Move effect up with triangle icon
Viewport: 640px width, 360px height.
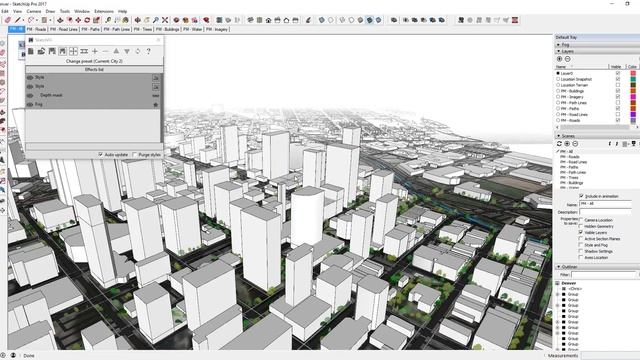(x=116, y=51)
